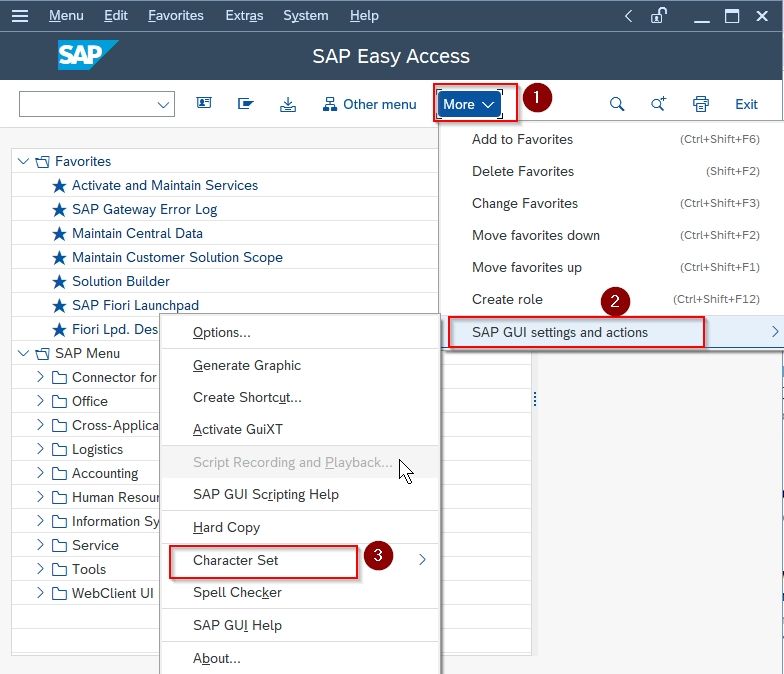Select Move favorites up entry
This screenshot has height=674, width=784.
coord(611,267)
